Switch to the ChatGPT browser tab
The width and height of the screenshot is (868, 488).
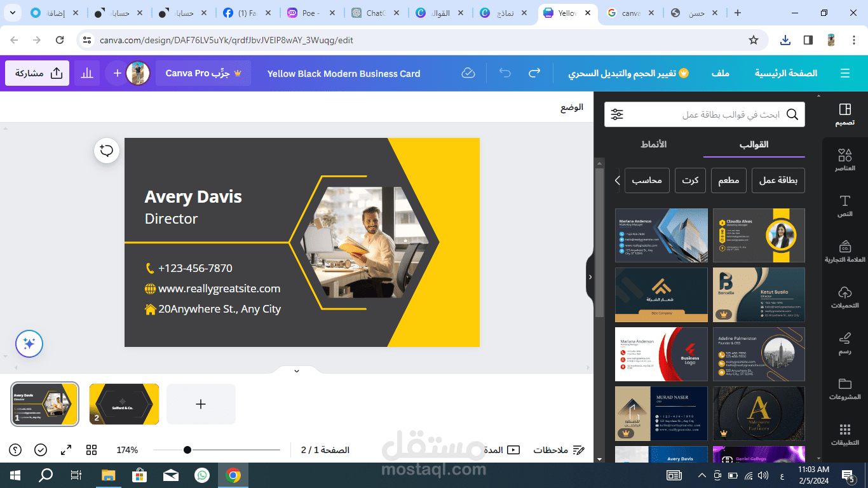point(377,13)
